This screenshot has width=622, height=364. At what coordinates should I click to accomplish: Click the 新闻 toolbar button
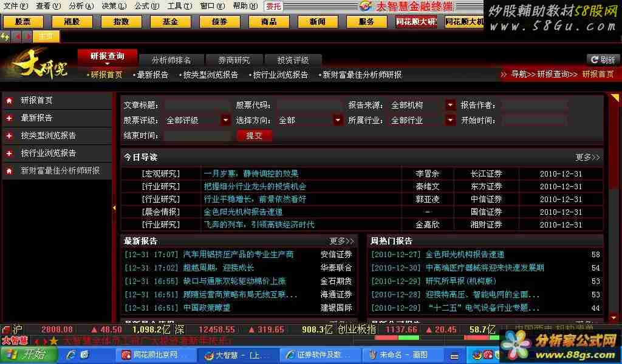click(317, 22)
